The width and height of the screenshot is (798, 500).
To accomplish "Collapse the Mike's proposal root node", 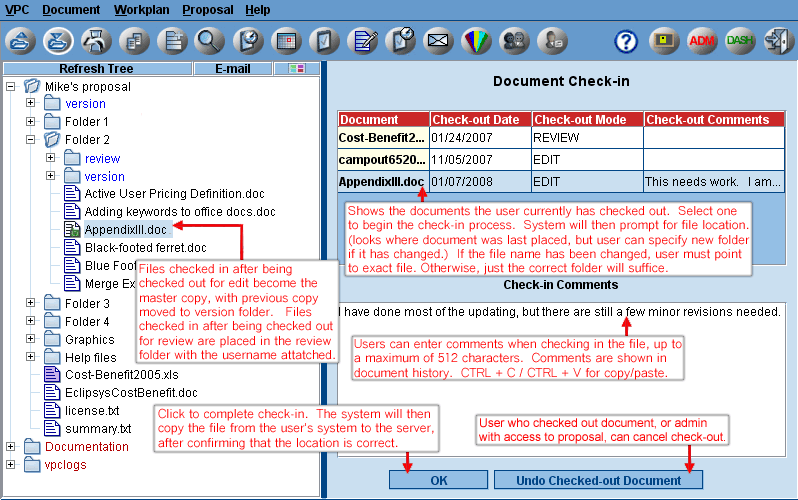I will [x=11, y=86].
